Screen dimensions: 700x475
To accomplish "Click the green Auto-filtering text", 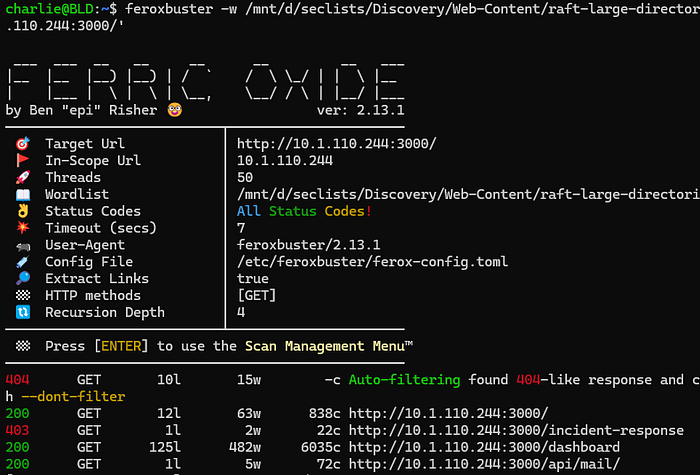I will point(404,380).
